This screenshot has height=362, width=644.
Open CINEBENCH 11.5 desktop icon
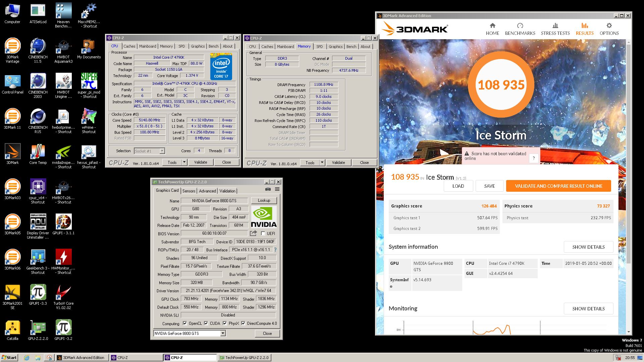38,50
